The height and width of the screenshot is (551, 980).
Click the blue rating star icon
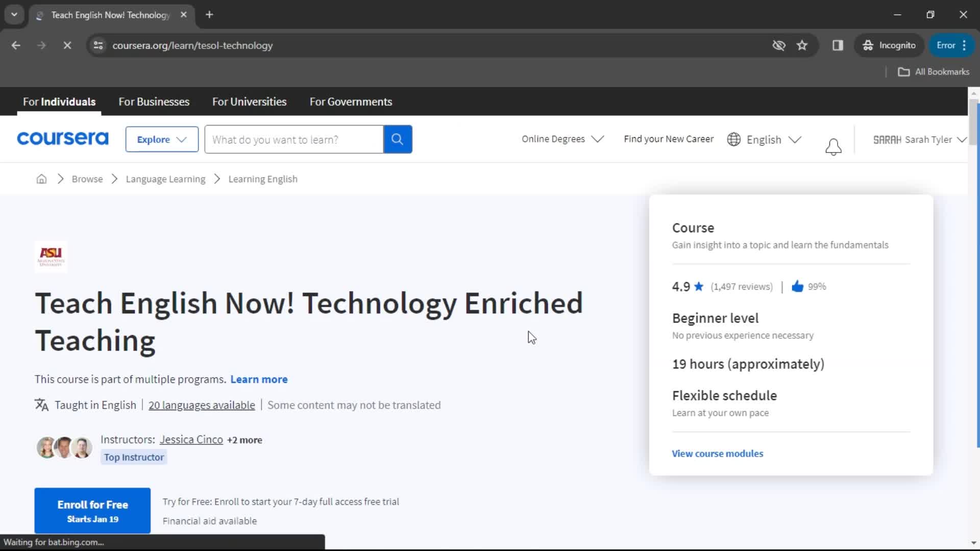(699, 286)
